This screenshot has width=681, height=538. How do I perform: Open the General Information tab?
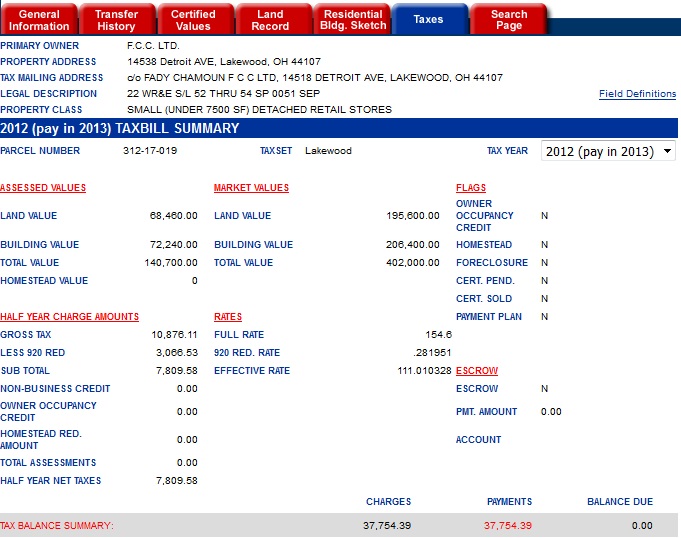tap(39, 20)
